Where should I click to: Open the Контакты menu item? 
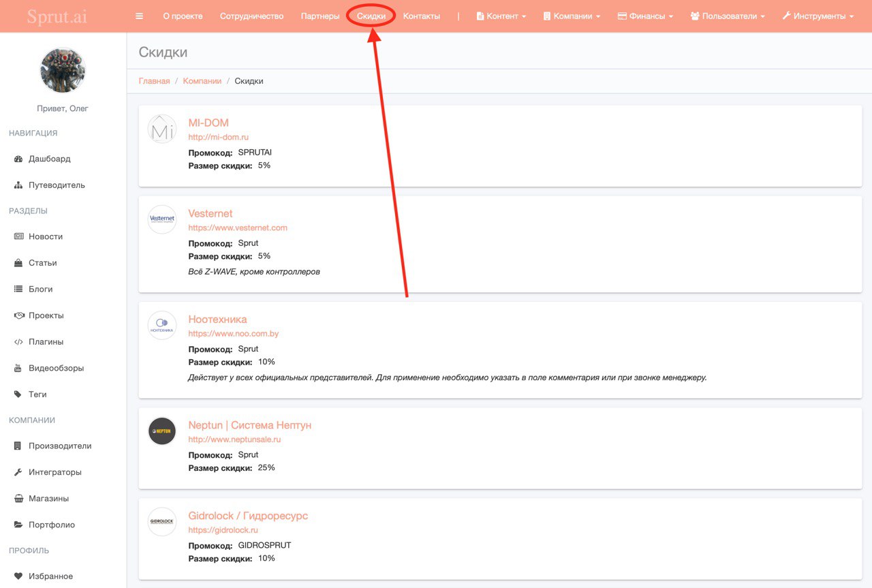(x=422, y=16)
